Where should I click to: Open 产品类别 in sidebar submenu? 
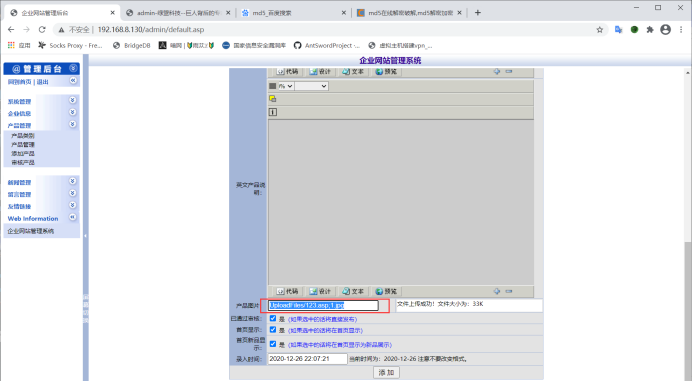click(23, 136)
